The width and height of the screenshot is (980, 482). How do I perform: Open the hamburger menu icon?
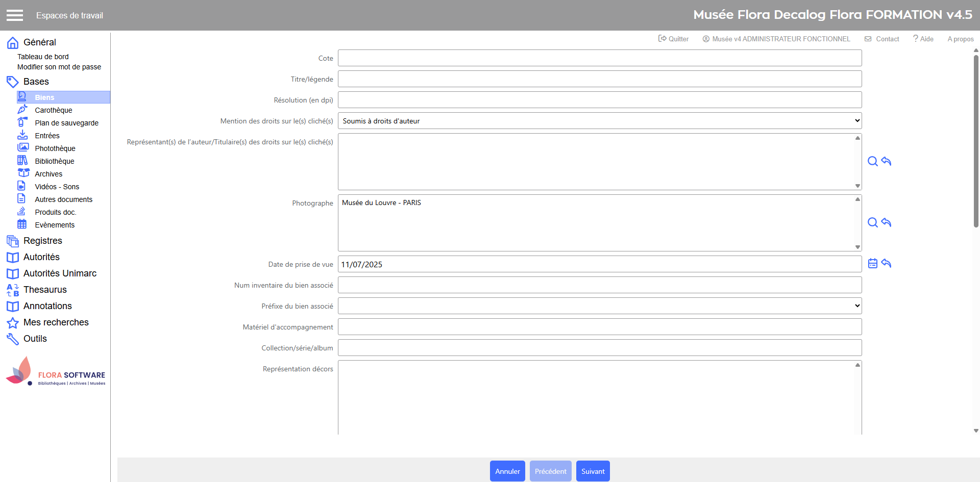15,15
